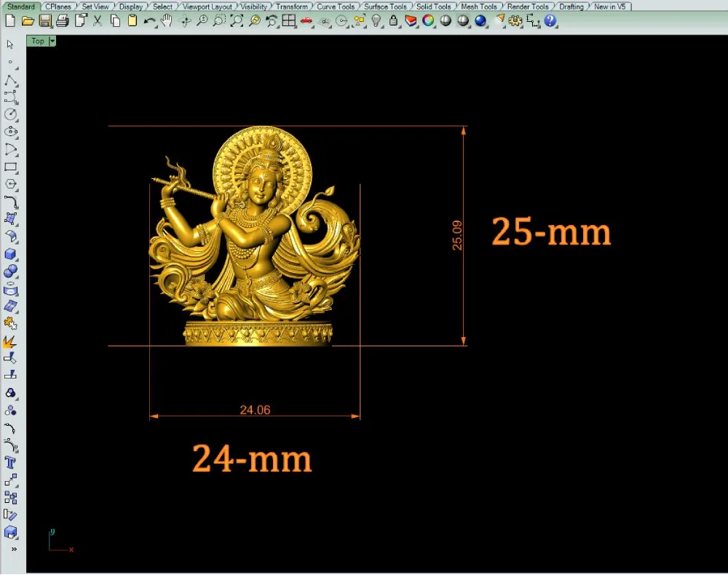Open the Curve Tools tab
728x575 pixels.
[336, 7]
